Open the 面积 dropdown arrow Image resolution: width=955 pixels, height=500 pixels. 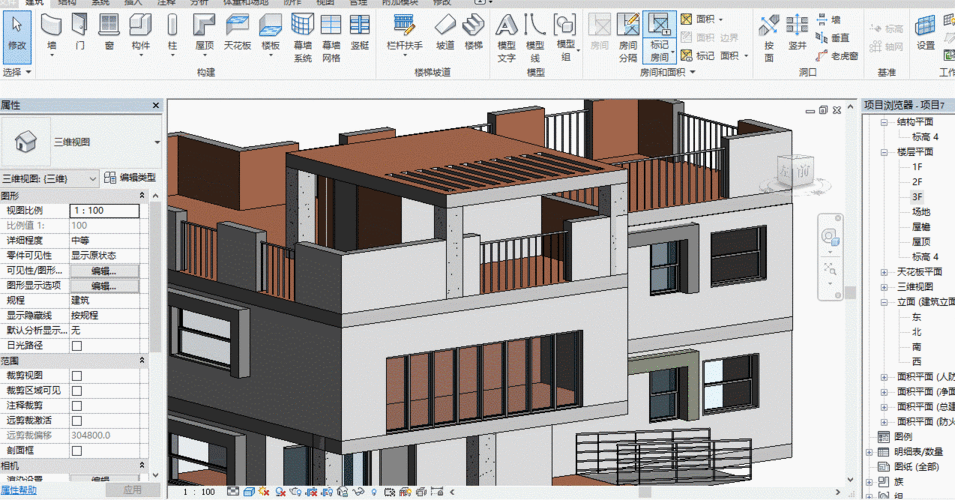click(721, 19)
